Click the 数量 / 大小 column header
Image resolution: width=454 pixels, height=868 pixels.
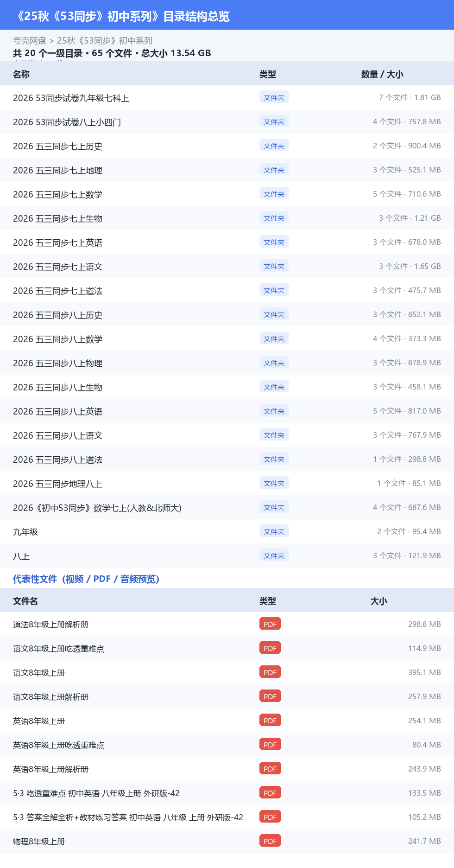tap(382, 74)
